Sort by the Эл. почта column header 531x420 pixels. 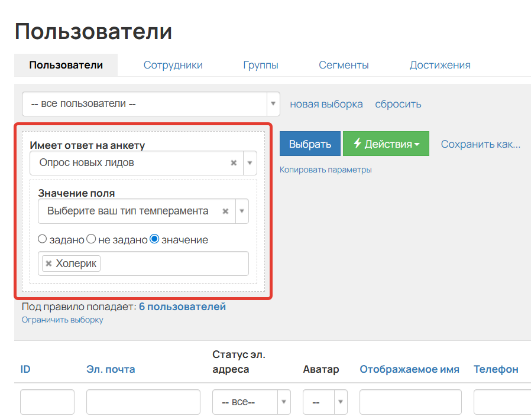tap(110, 369)
